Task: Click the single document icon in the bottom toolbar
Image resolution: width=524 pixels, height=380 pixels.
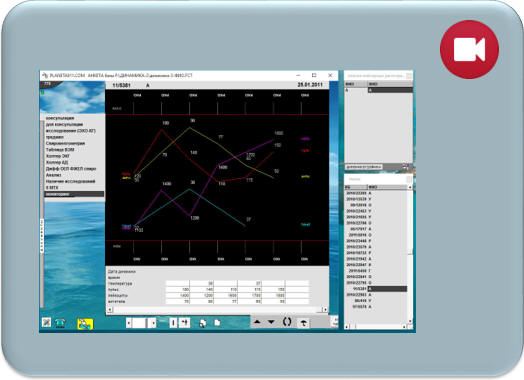Action: tap(217, 323)
